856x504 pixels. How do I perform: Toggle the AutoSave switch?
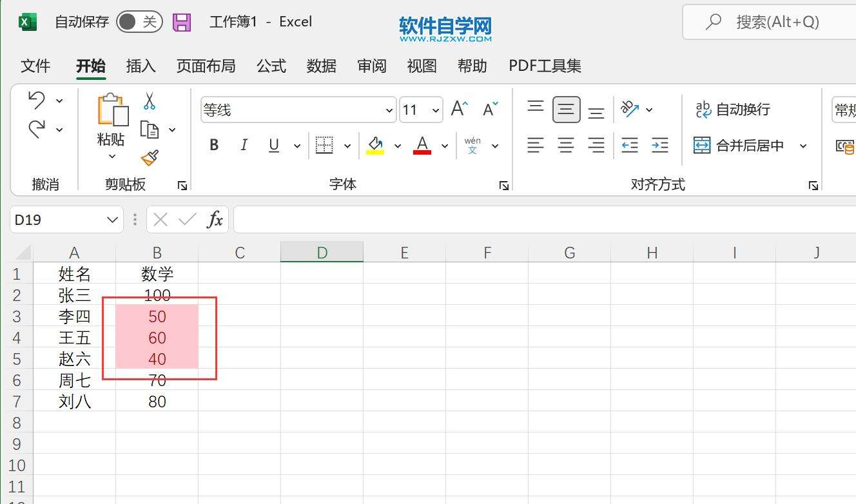(139, 23)
